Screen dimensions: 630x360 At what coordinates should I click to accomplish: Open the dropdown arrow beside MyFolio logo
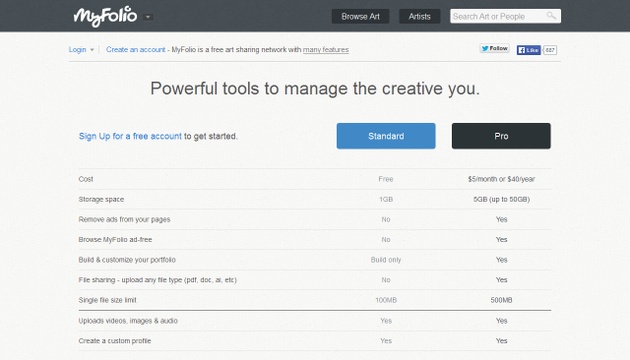[148, 17]
